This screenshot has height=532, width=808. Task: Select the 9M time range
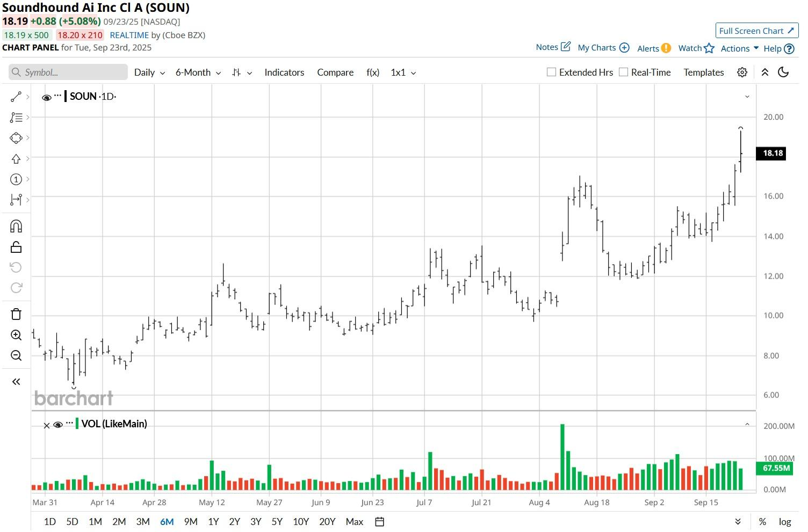point(191,522)
